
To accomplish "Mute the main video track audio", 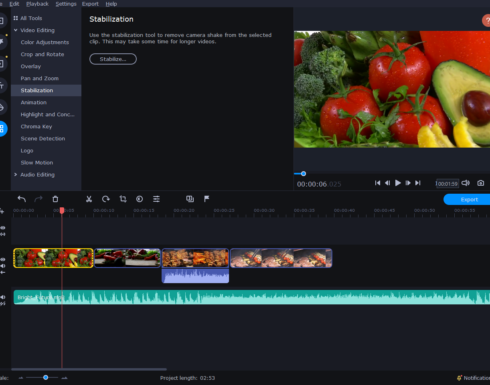I will [3, 266].
